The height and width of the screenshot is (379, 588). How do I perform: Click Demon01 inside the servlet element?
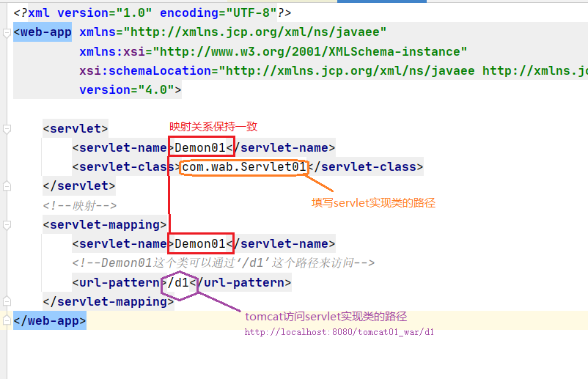click(x=200, y=147)
